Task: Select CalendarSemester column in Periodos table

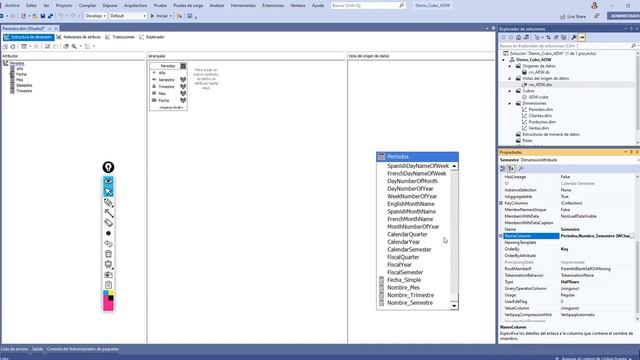Action: [409, 249]
